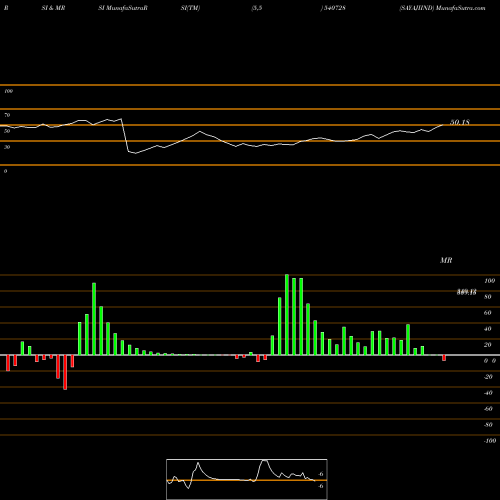Click the MR axis label -40
The image size is (500, 500).
click(x=488, y=393)
